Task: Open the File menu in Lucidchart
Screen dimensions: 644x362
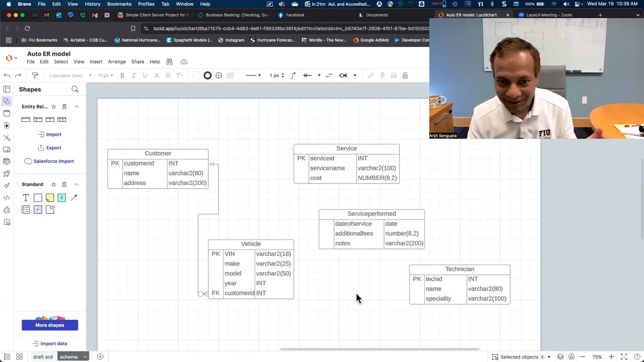Action: (31, 62)
